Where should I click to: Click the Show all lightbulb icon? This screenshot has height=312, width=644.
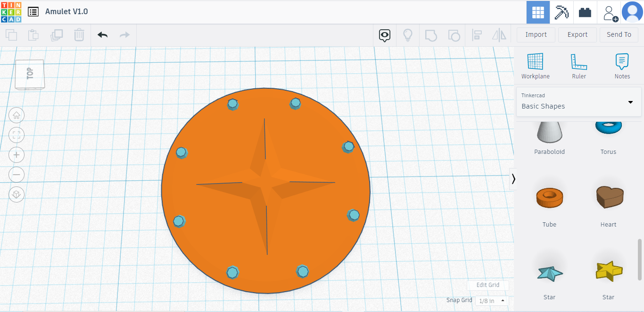pyautogui.click(x=408, y=35)
